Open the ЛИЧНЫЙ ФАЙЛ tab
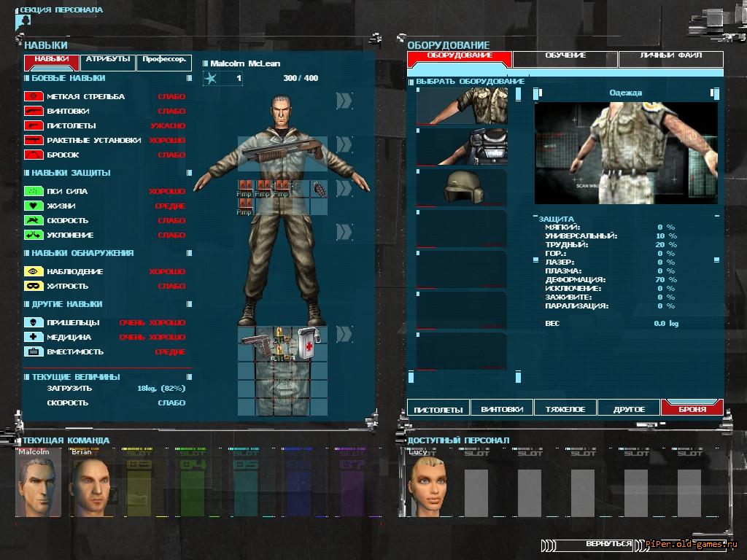This screenshot has height=560, width=747. click(670, 56)
